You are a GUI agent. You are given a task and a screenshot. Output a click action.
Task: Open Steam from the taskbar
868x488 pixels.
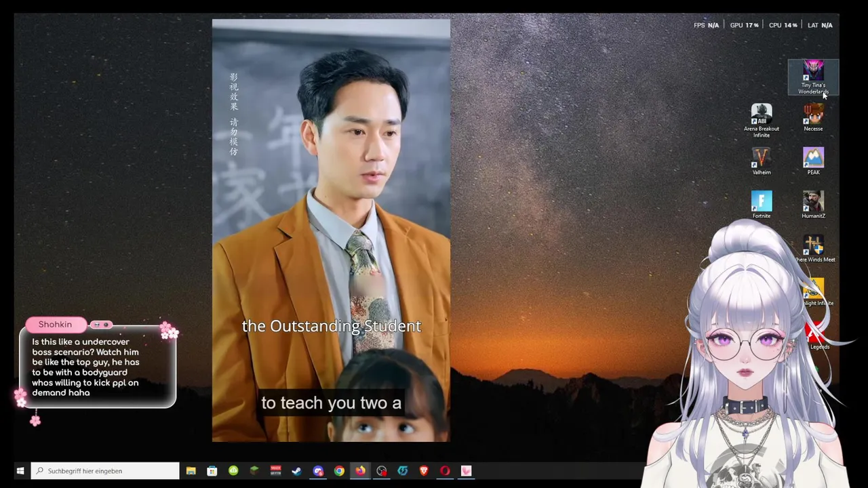point(296,470)
